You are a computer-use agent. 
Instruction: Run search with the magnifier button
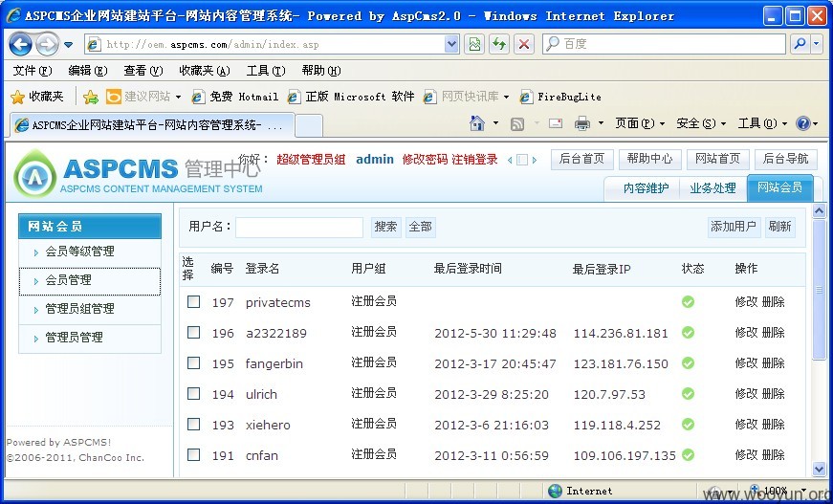[800, 45]
